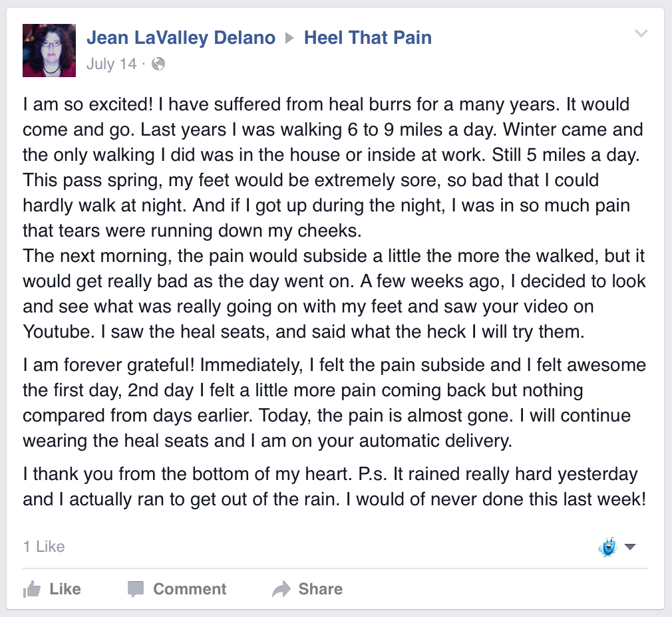This screenshot has width=672, height=617.
Task: Click the paragraph starting "The next morning"
Action: pos(334,295)
